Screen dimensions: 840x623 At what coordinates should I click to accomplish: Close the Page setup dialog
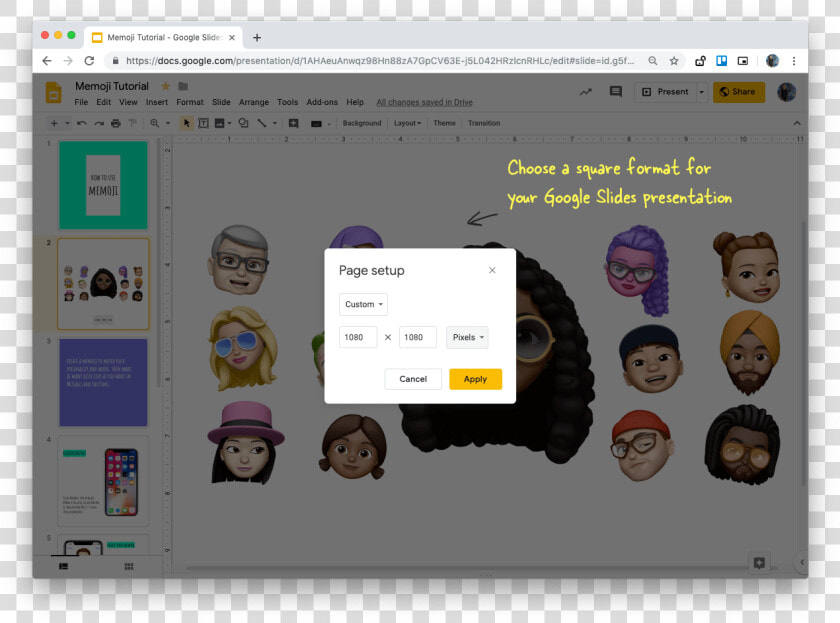492,271
